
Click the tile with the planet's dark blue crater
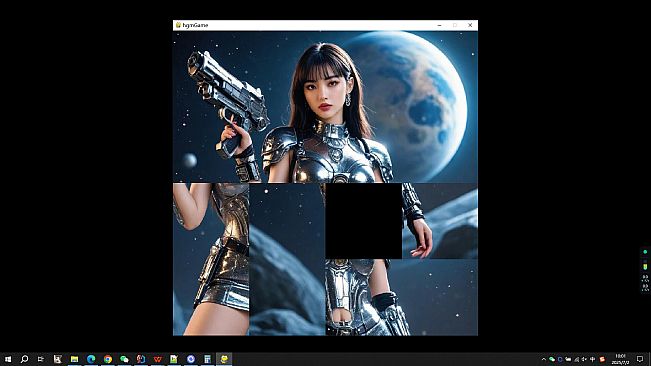coord(440,145)
